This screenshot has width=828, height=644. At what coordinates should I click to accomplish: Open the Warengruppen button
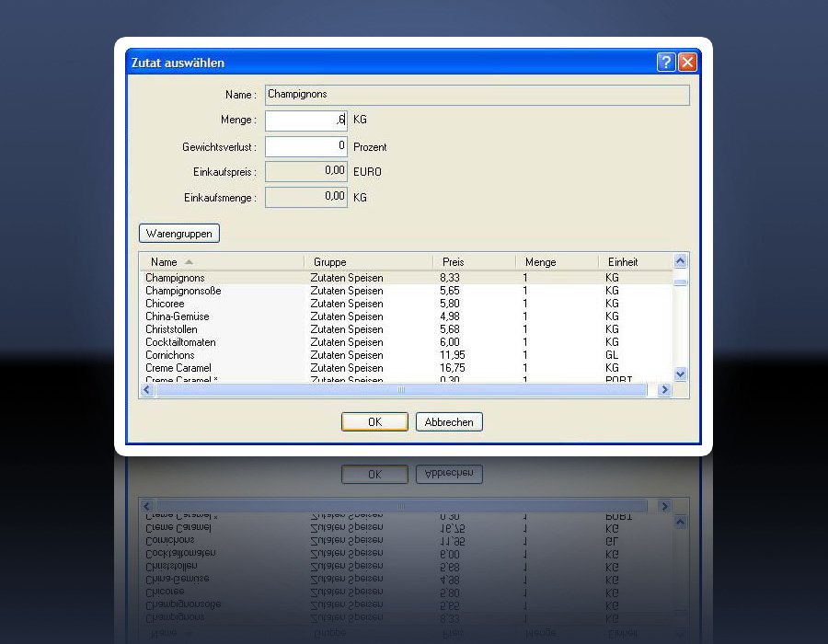(x=179, y=234)
